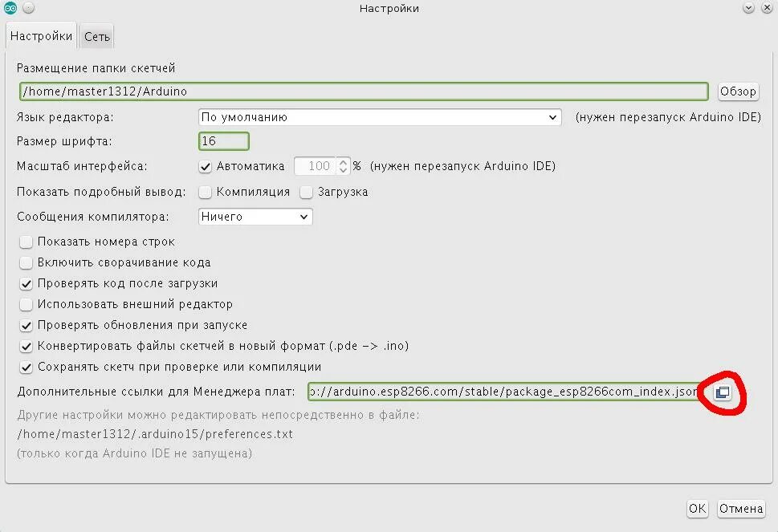778x532 pixels.
Task: Click the Обзор browse button
Action: (738, 91)
